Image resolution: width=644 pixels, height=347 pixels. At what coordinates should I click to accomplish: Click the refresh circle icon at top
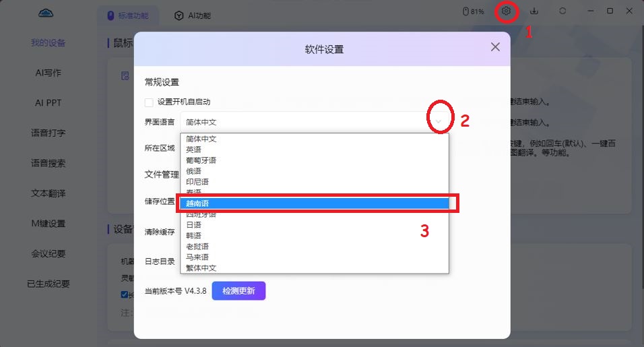tap(562, 11)
